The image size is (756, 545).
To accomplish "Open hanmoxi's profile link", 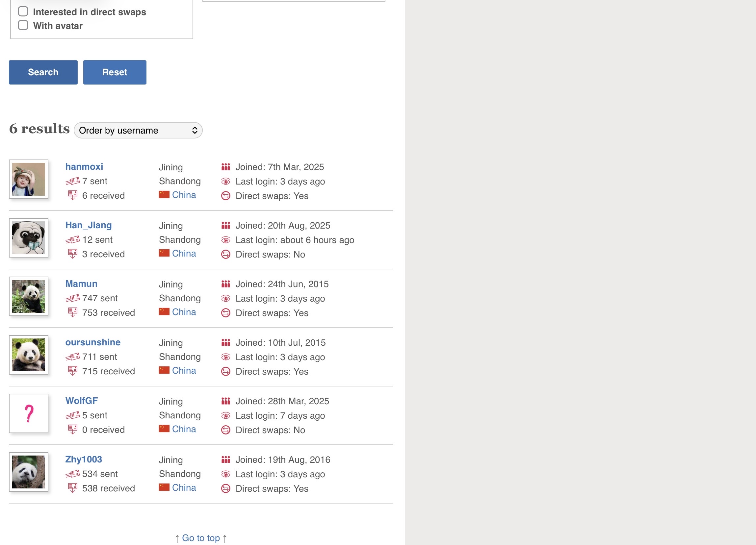I will [x=84, y=166].
